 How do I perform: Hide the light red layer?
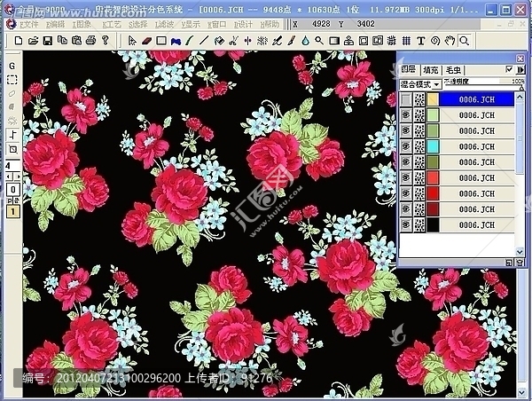pos(405,178)
